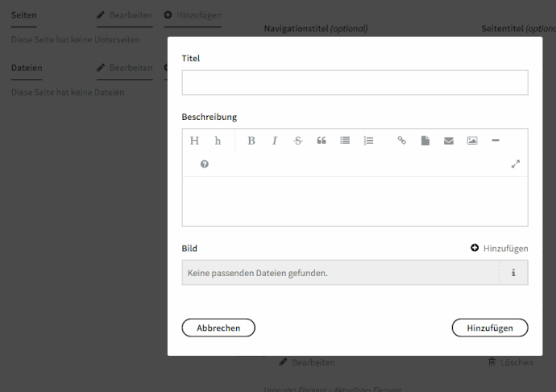Insert an image into the description
This screenshot has width=556, height=392.
point(472,141)
